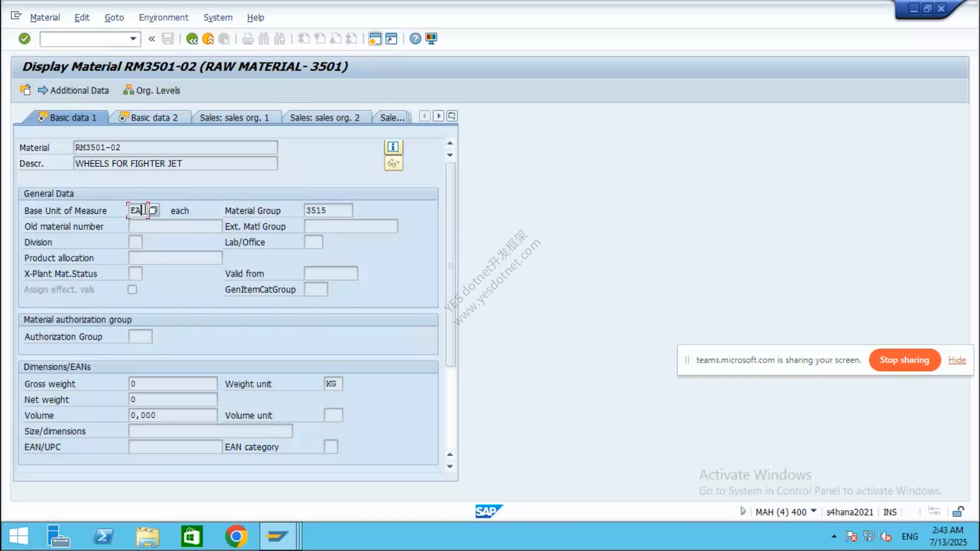Screen dimensions: 980x551
Task: Click the Org. Levels button
Action: (x=152, y=90)
